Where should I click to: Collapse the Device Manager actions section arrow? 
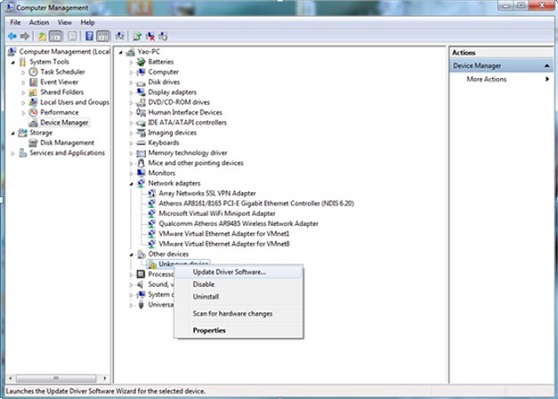547,66
